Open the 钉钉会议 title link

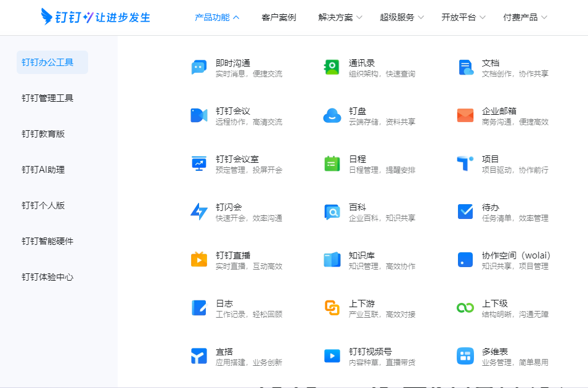coord(233,111)
